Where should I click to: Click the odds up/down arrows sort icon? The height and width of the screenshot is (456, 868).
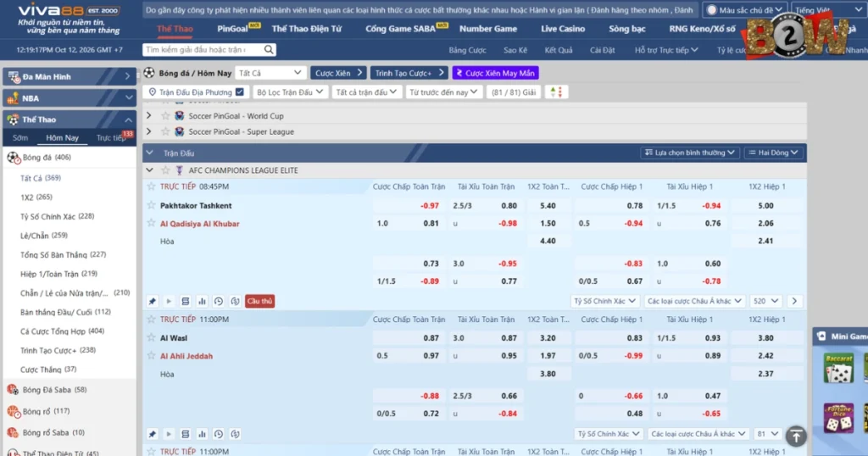tap(556, 92)
